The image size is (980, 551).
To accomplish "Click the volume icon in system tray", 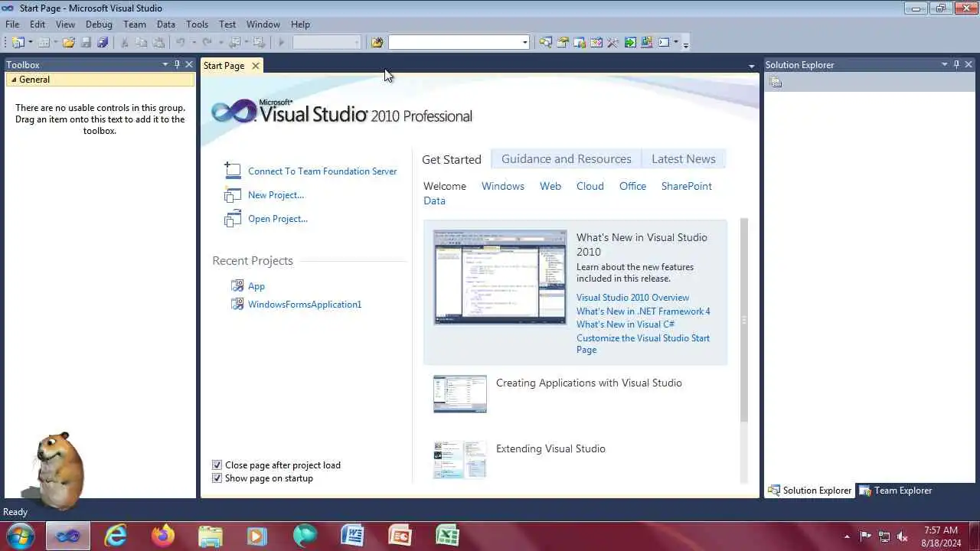I will pos(903,536).
